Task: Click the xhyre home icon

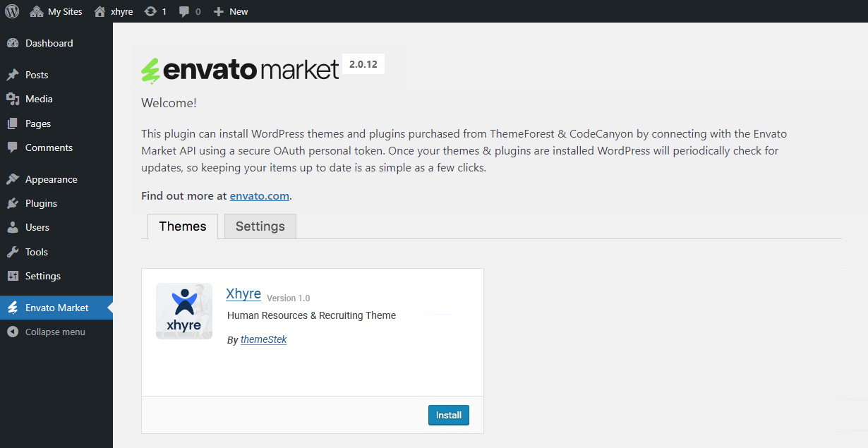Action: (x=100, y=11)
